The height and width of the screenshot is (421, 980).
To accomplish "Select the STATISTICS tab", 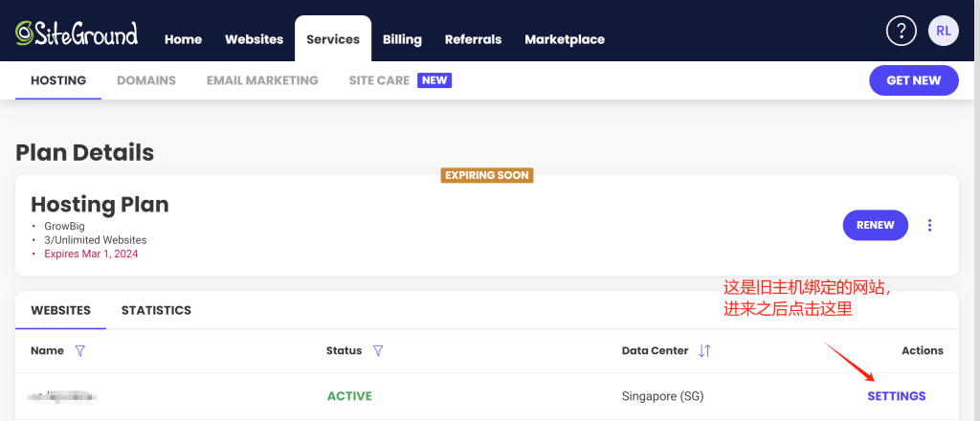I will (156, 310).
